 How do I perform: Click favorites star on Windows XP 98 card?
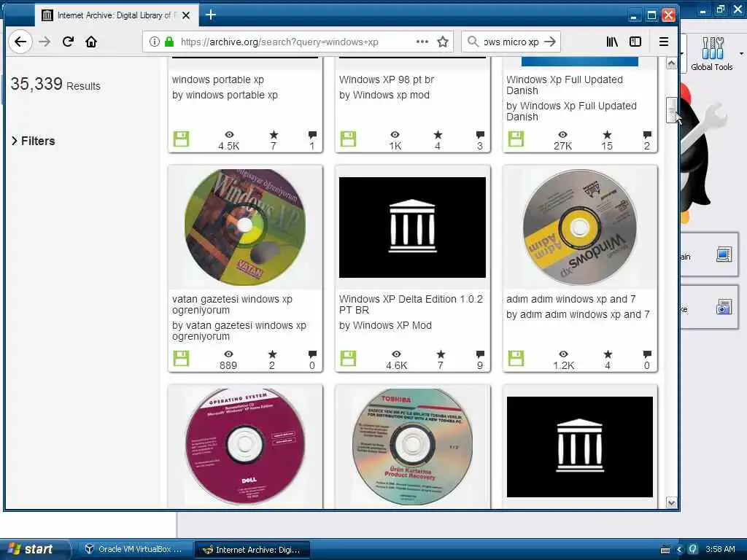[438, 135]
